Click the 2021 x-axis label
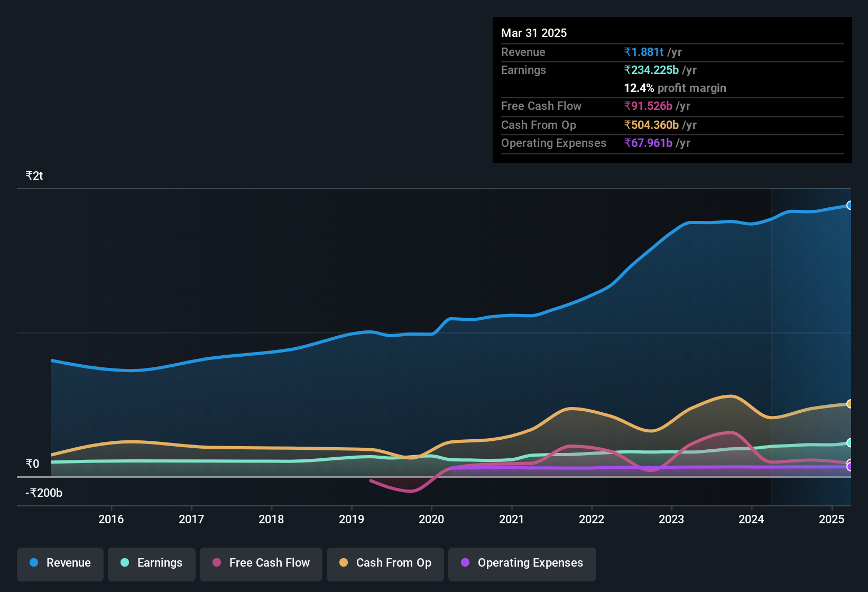868x592 pixels. [x=512, y=519]
